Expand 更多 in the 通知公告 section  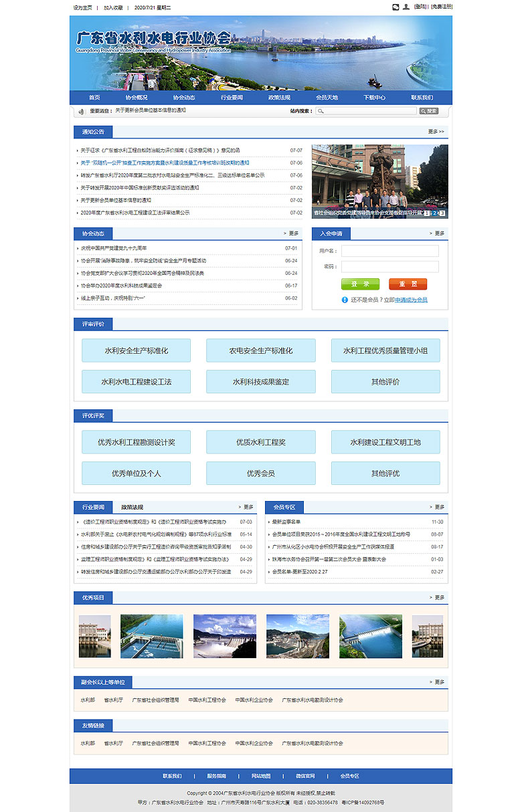coord(436,132)
